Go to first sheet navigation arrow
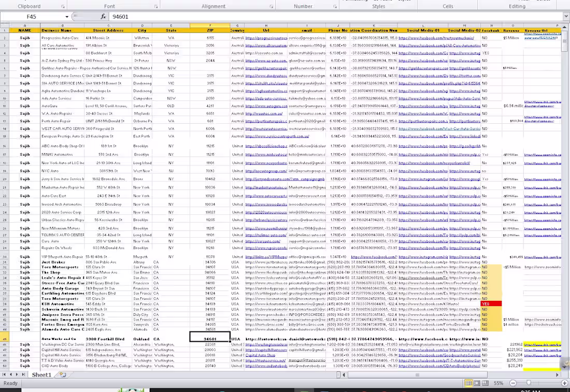This screenshot has height=392, width=570. click(x=4, y=374)
